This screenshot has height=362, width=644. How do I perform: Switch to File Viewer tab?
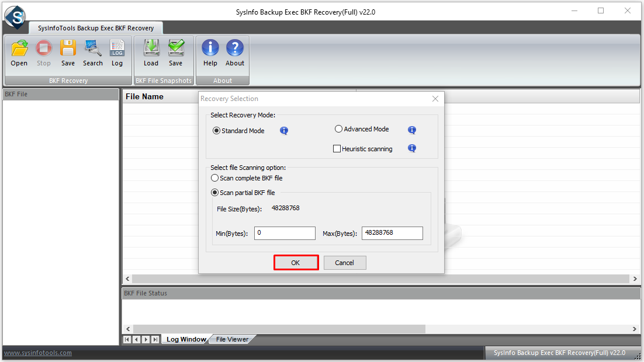233,339
